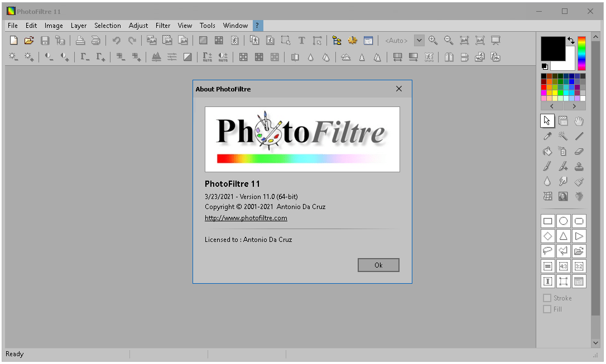Open the Tools menu
The height and width of the screenshot is (364, 606).
pyautogui.click(x=207, y=26)
